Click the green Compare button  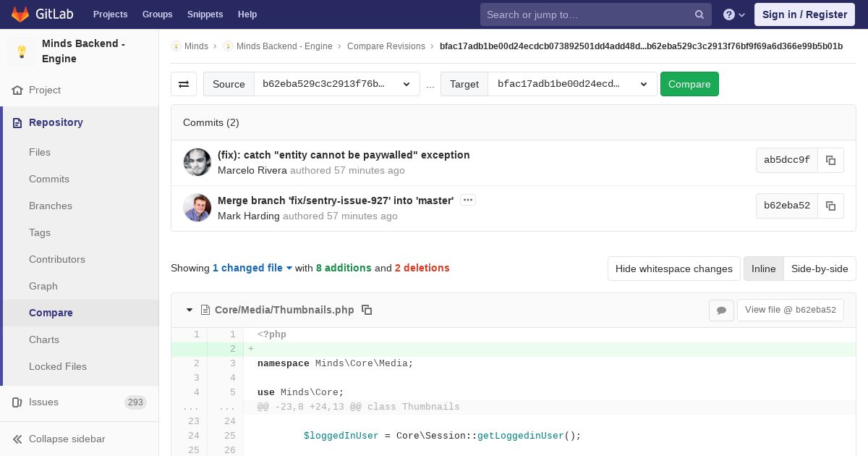coord(689,84)
